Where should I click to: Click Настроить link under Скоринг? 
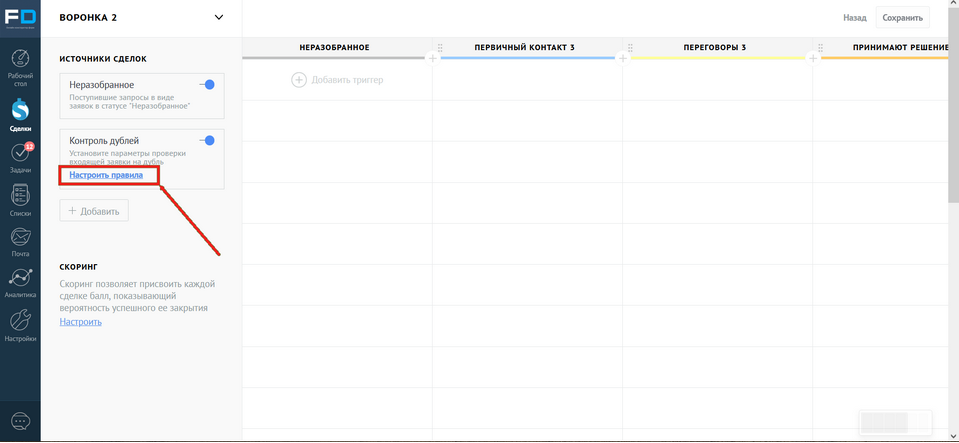click(x=80, y=322)
